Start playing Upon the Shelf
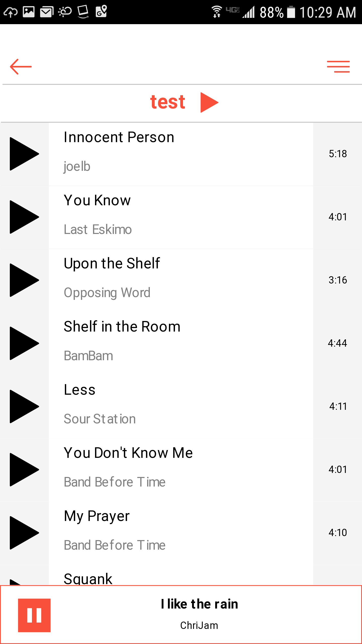Screen dimensions: 362x644 tap(24, 280)
